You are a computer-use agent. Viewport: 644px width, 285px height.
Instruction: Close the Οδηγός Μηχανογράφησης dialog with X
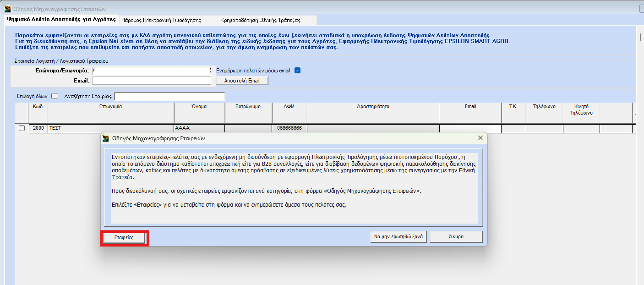(480, 138)
